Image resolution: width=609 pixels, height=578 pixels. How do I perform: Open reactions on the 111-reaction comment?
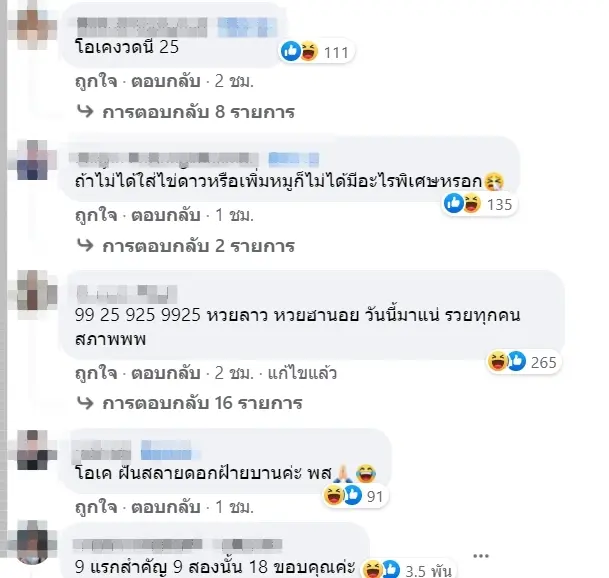pos(317,52)
